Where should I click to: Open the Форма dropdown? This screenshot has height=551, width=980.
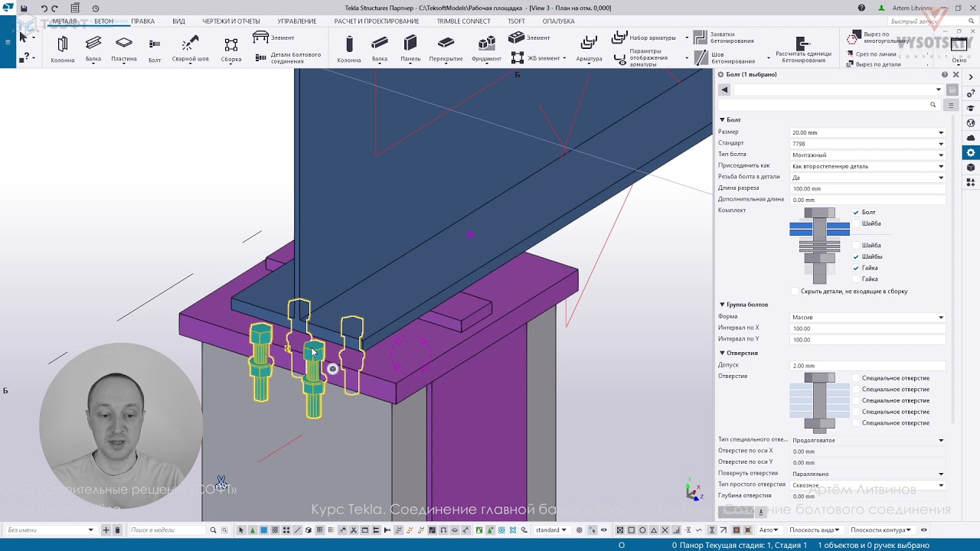click(867, 317)
